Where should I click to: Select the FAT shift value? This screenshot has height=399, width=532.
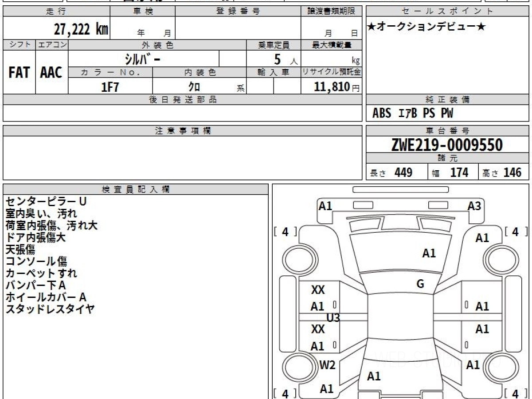[x=19, y=73]
